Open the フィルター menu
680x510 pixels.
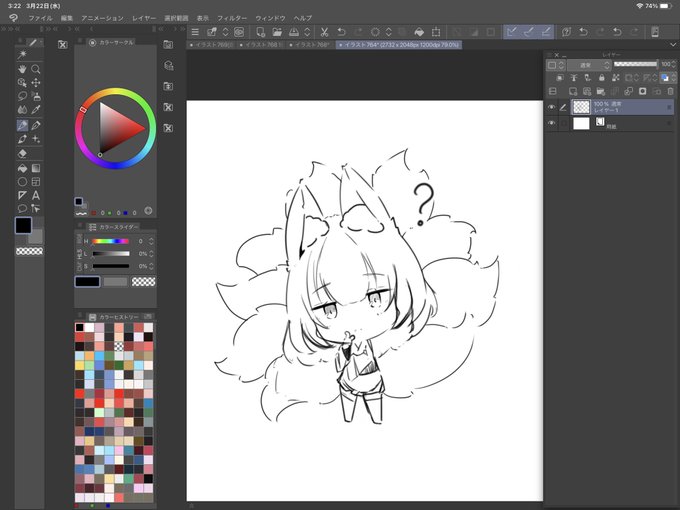232,18
